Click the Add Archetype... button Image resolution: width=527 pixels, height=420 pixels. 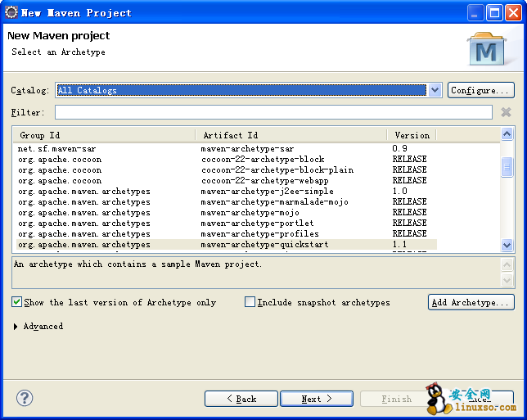pyautogui.click(x=471, y=302)
